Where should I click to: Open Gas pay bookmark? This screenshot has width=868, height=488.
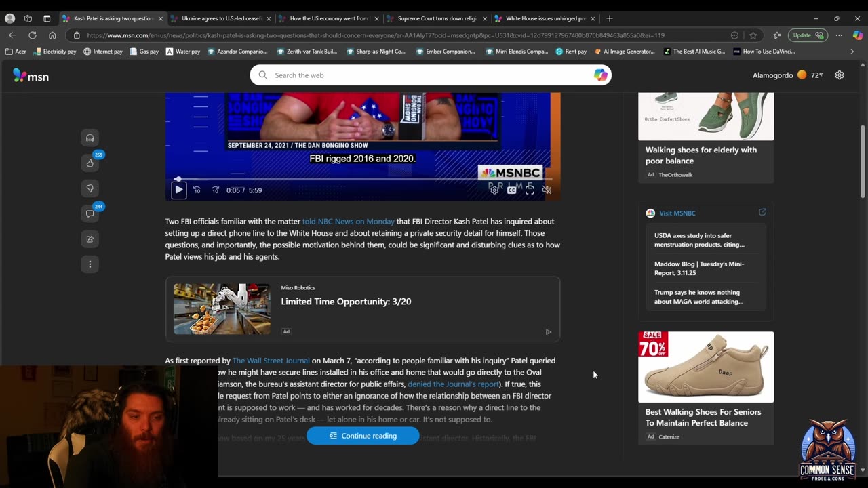[144, 52]
